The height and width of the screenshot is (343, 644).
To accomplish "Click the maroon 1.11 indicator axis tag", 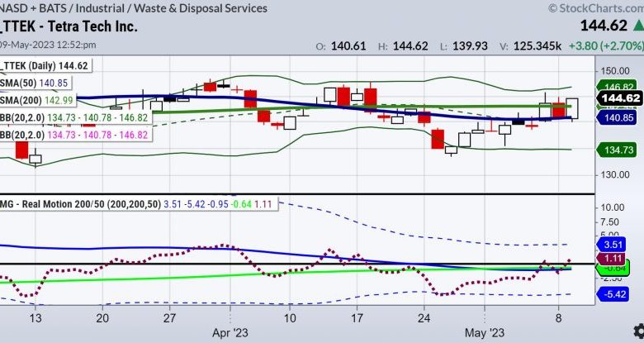I will click(x=612, y=259).
